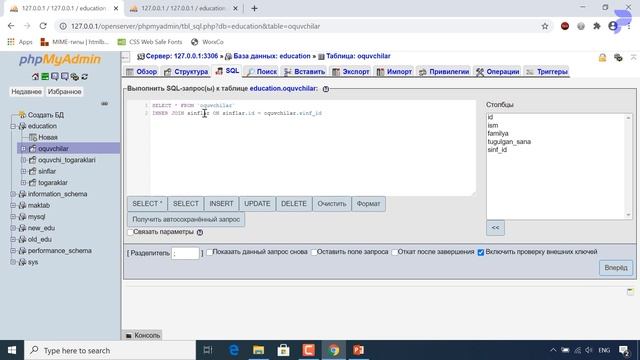
Task: Expand the oquvchi_togaraklari table node
Action: 24,160
